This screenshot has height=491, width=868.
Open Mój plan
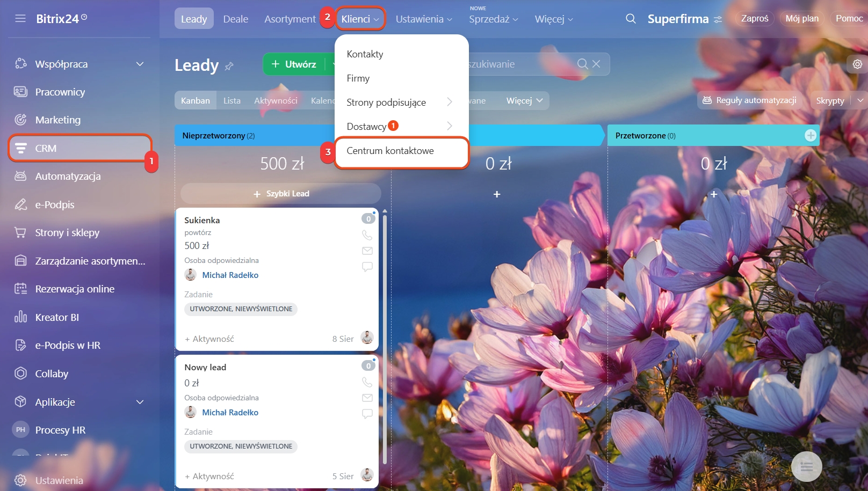(802, 18)
